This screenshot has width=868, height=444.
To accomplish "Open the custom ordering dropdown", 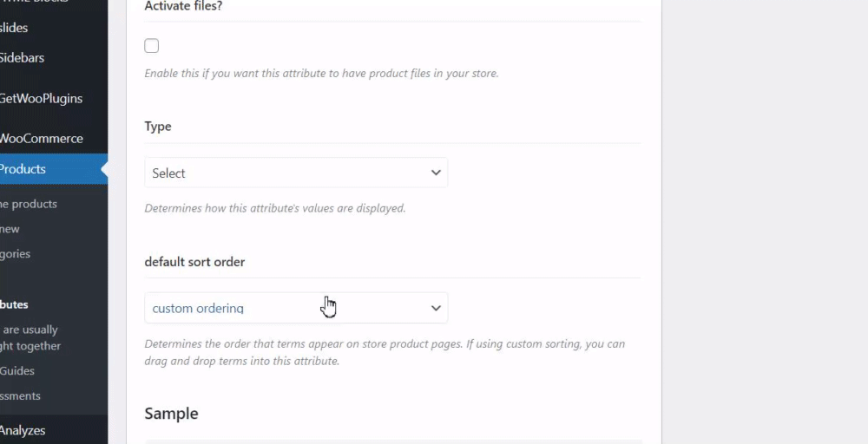I will [296, 308].
